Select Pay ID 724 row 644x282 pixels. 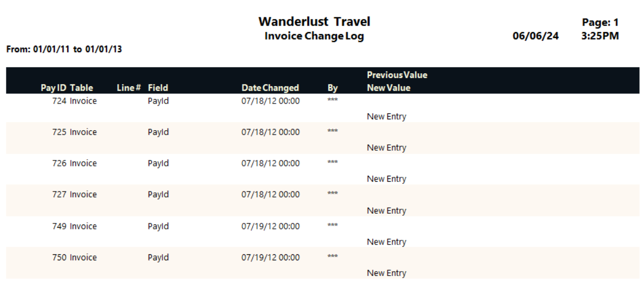pos(322,108)
